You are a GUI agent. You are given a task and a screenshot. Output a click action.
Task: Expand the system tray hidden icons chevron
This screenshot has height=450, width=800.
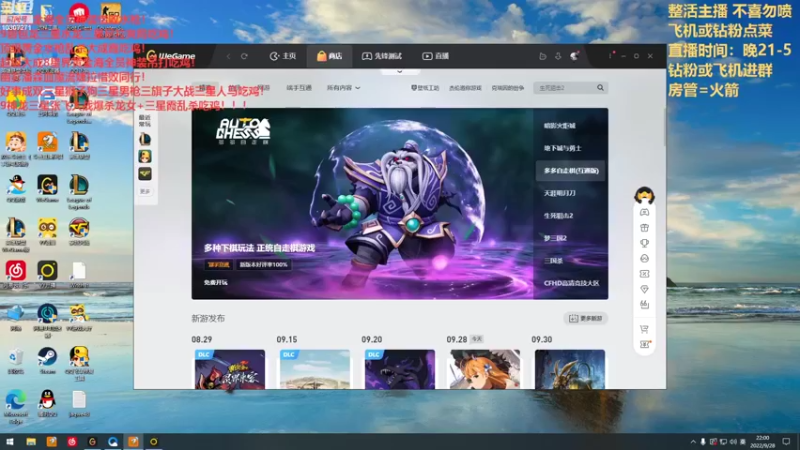(693, 442)
